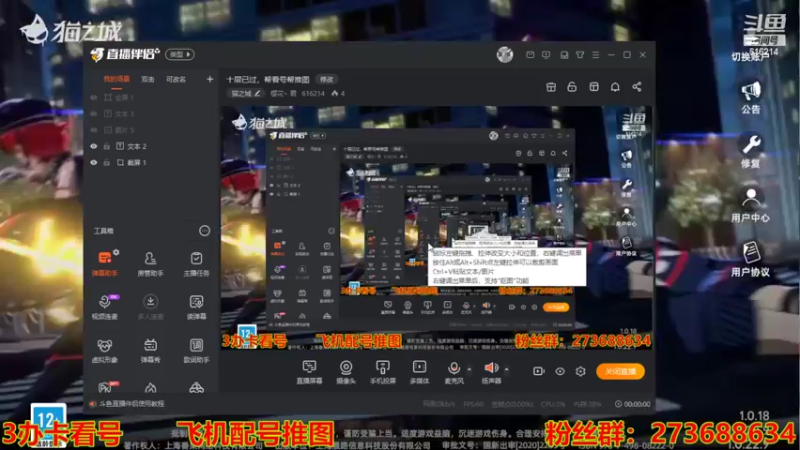Open 斗鱼直播伴侣使用教程 tutorial link

[131, 404]
